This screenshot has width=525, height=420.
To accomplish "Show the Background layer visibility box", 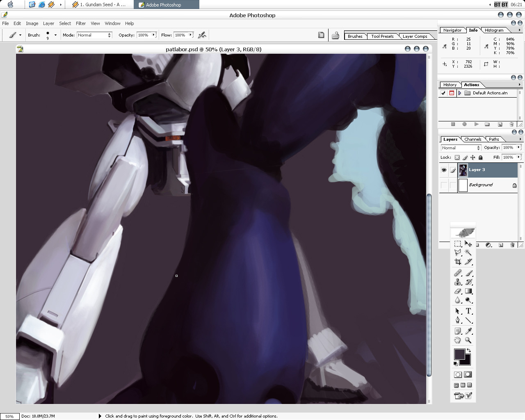I will click(x=444, y=185).
